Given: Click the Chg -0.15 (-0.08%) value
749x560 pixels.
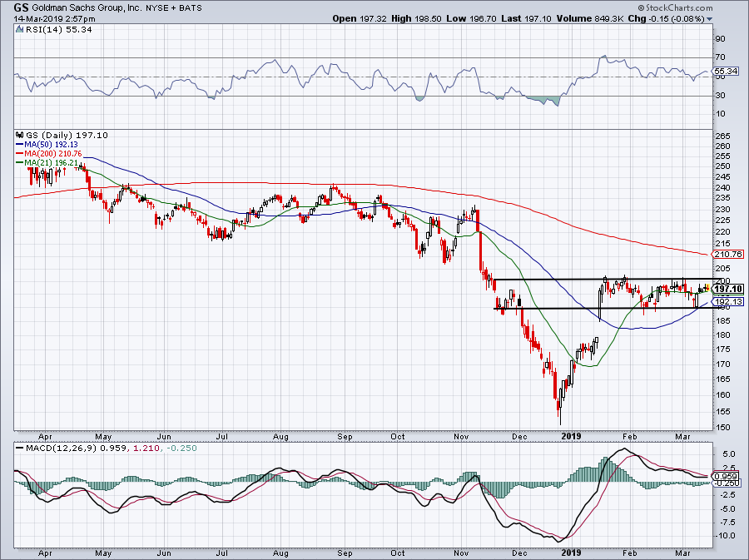Looking at the screenshot, I should pos(666,18).
